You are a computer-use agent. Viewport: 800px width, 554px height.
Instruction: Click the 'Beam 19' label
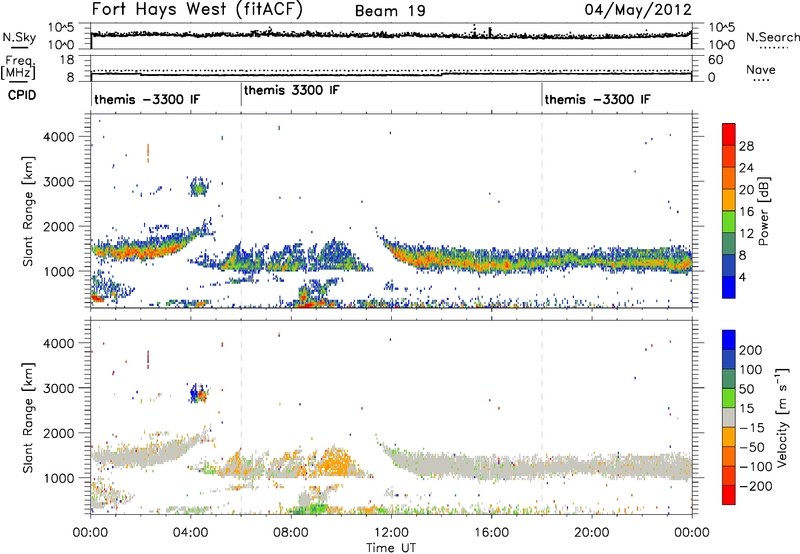point(390,11)
